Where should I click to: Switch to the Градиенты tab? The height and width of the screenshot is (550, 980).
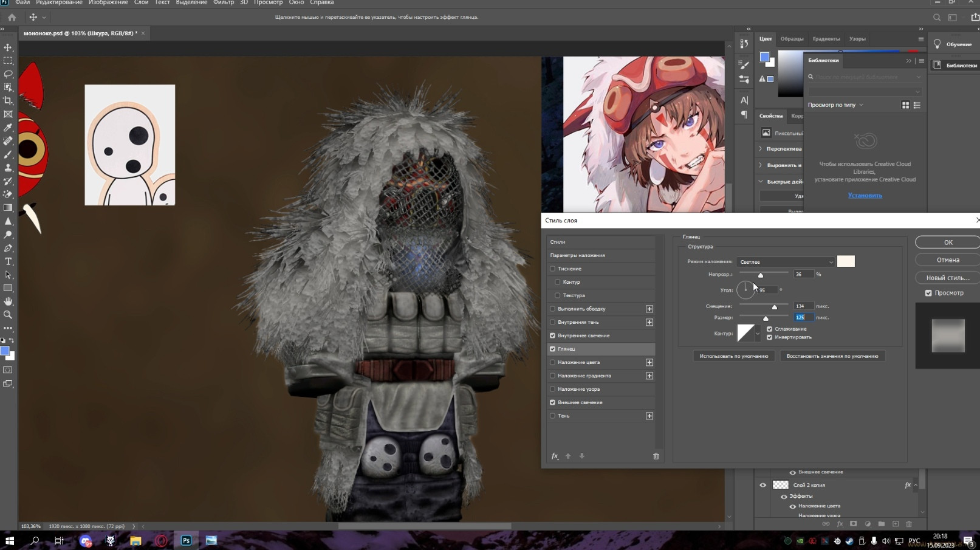(826, 39)
